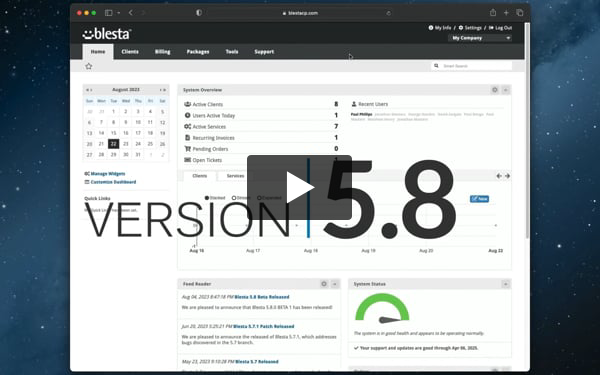Select August 22 in the calendar
The image size is (600, 375).
tap(113, 144)
